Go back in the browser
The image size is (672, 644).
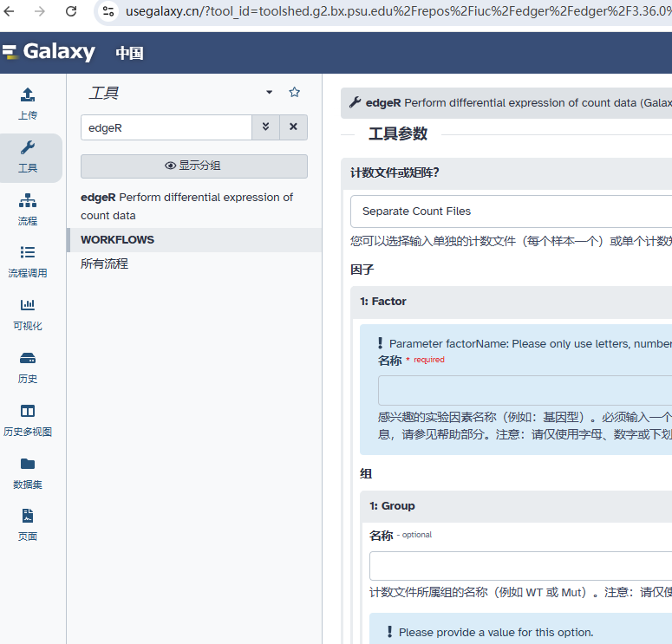tap(9, 11)
